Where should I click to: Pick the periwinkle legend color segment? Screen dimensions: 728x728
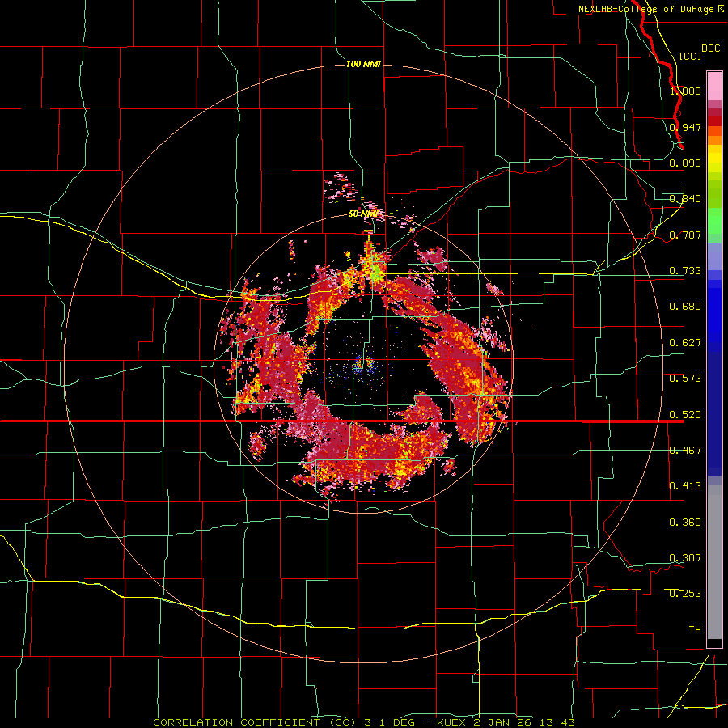tap(714, 256)
